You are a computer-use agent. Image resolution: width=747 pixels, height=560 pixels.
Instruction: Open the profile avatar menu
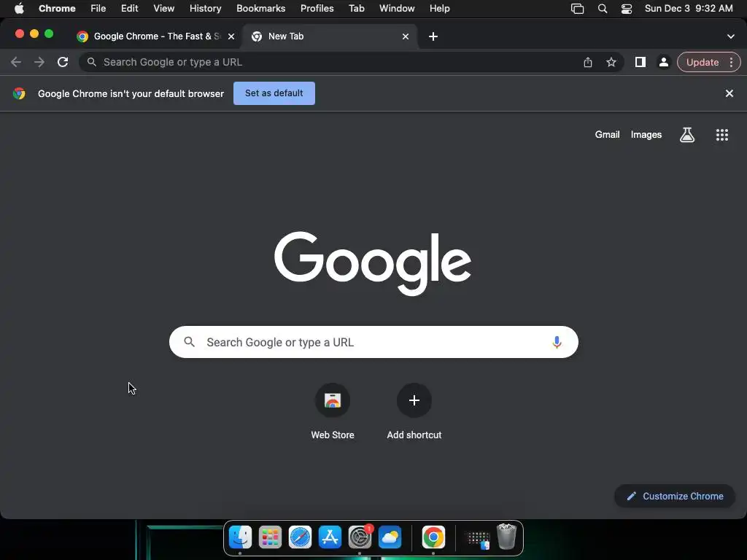click(663, 62)
